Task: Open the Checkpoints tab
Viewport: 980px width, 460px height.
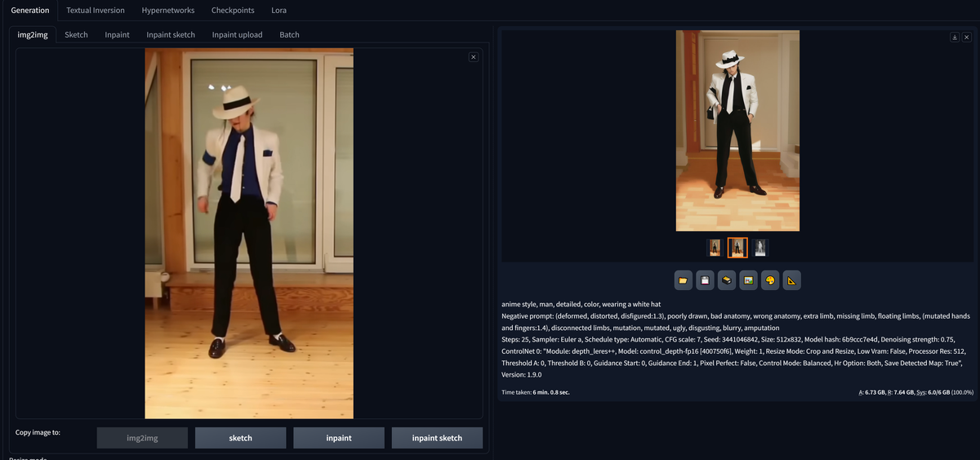Action: [233, 11]
